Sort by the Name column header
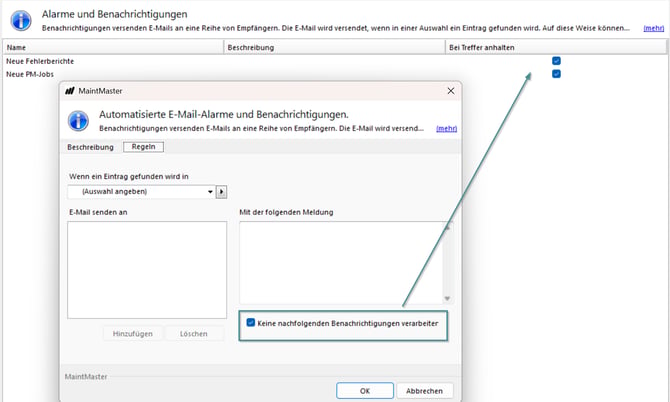Viewport: 670px width, 402px height. 114,47
